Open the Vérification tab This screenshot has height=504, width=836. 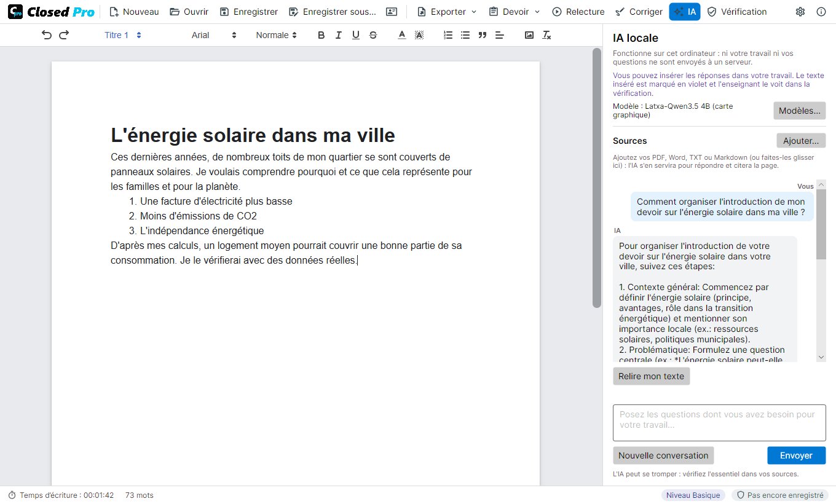click(737, 12)
